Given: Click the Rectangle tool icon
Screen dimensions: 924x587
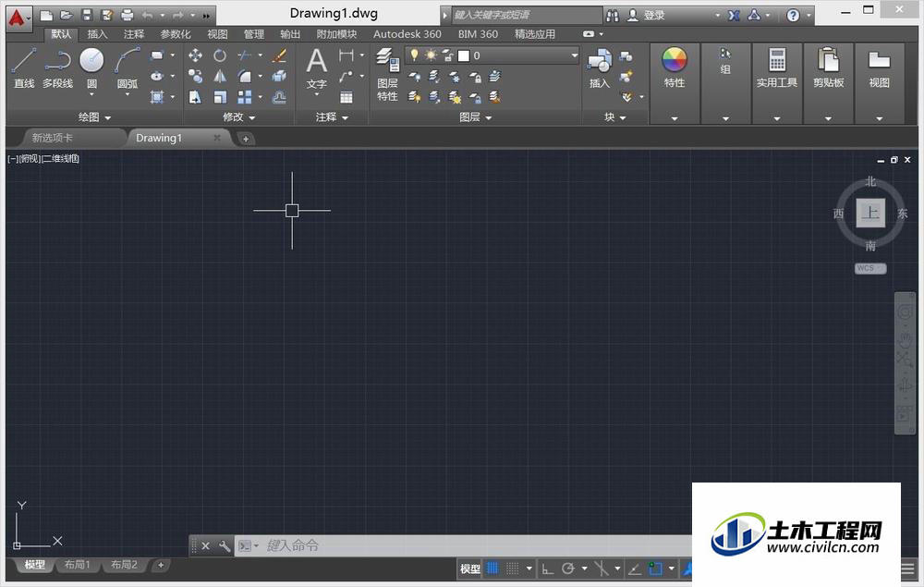Looking at the screenshot, I should click(157, 56).
